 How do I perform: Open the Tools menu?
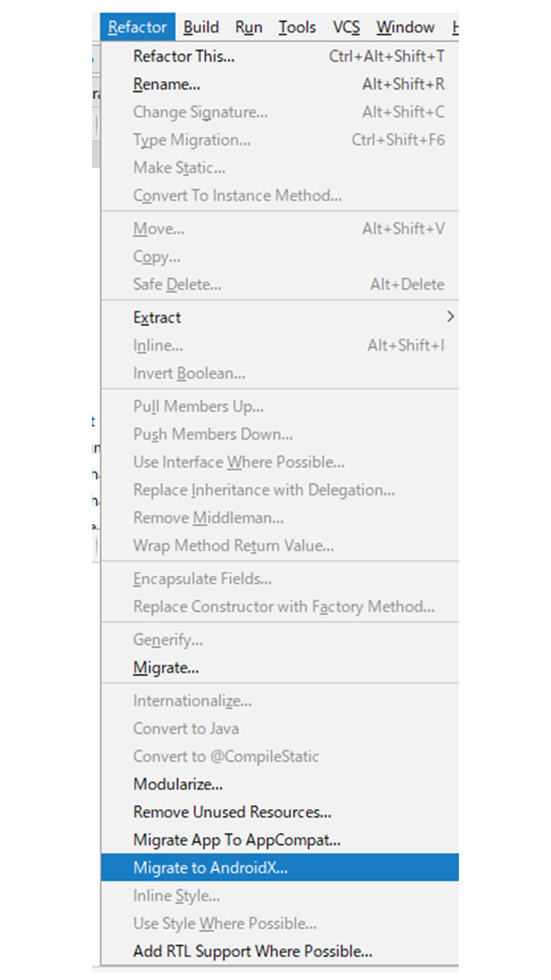[297, 27]
